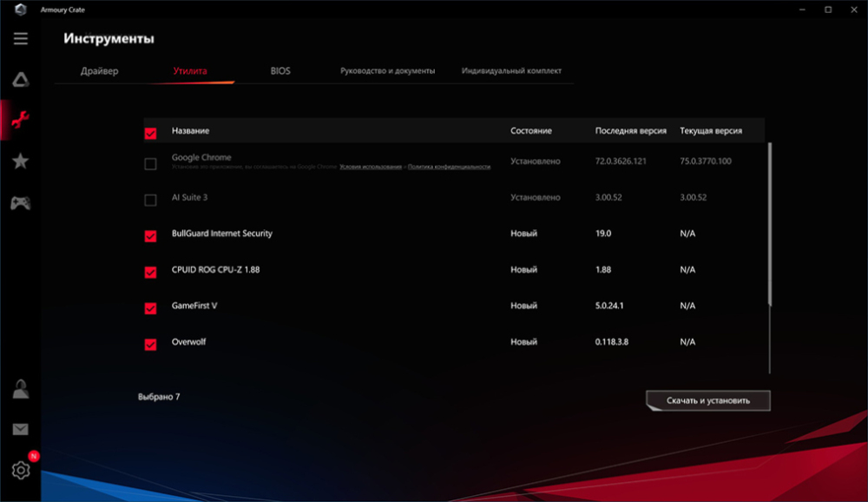Viewport: 868px width, 502px height.
Task: Uncheck BullGuard Internet Security checkbox
Action: tap(150, 236)
